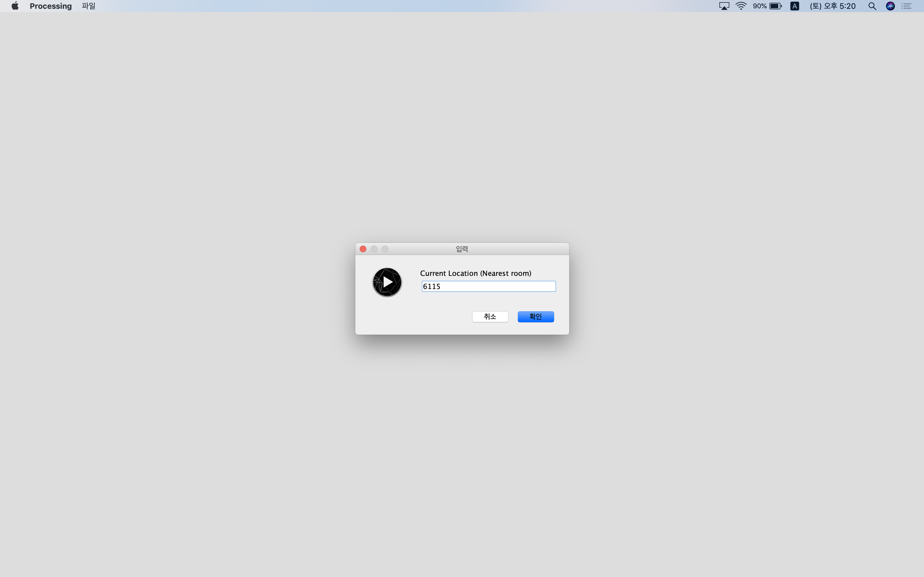924x577 pixels.
Task: Click the AirPlay display icon
Action: pos(724,6)
